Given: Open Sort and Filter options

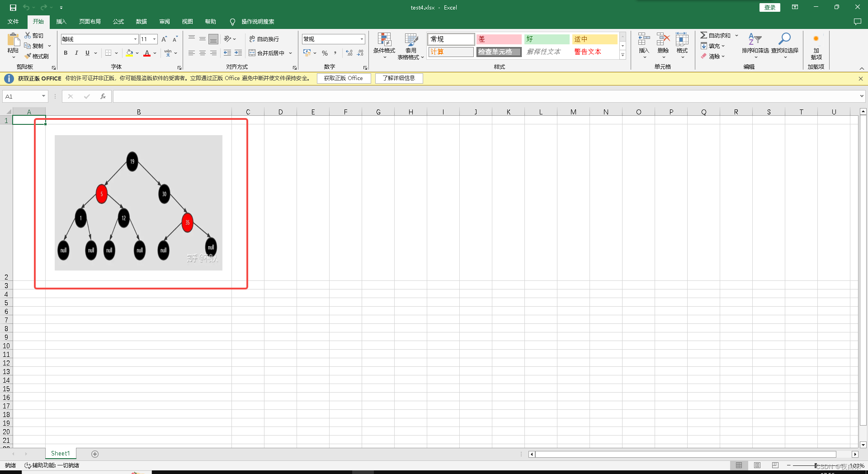Looking at the screenshot, I should coord(755,45).
